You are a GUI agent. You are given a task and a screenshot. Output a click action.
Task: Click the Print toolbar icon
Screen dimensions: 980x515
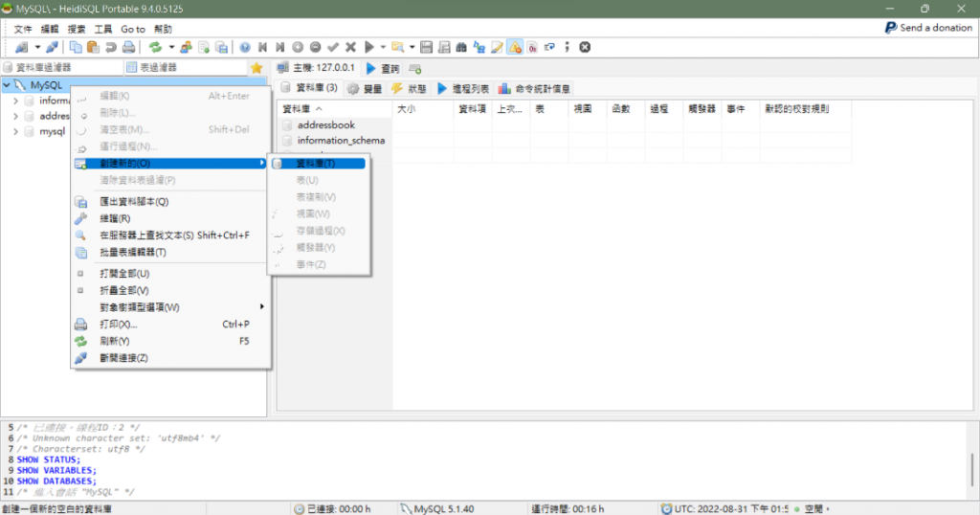pos(128,48)
